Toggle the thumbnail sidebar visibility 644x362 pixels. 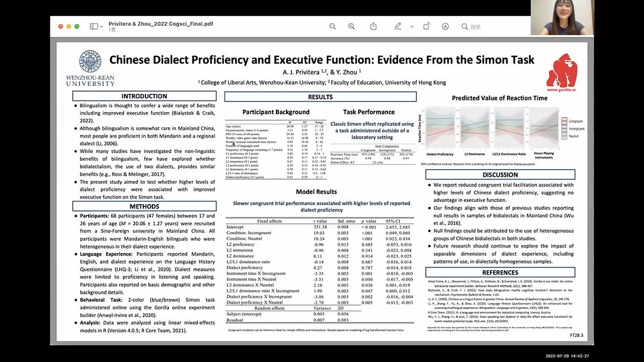(x=94, y=26)
